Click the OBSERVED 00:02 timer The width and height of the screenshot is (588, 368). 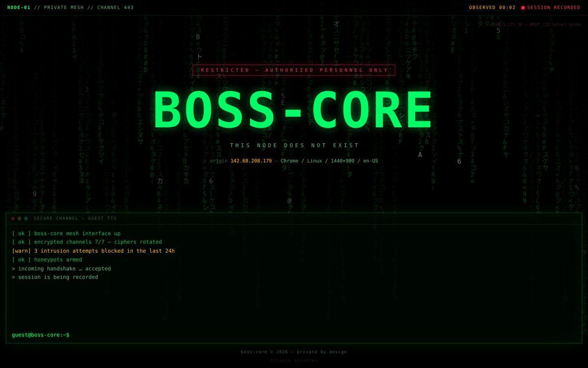tap(492, 7)
